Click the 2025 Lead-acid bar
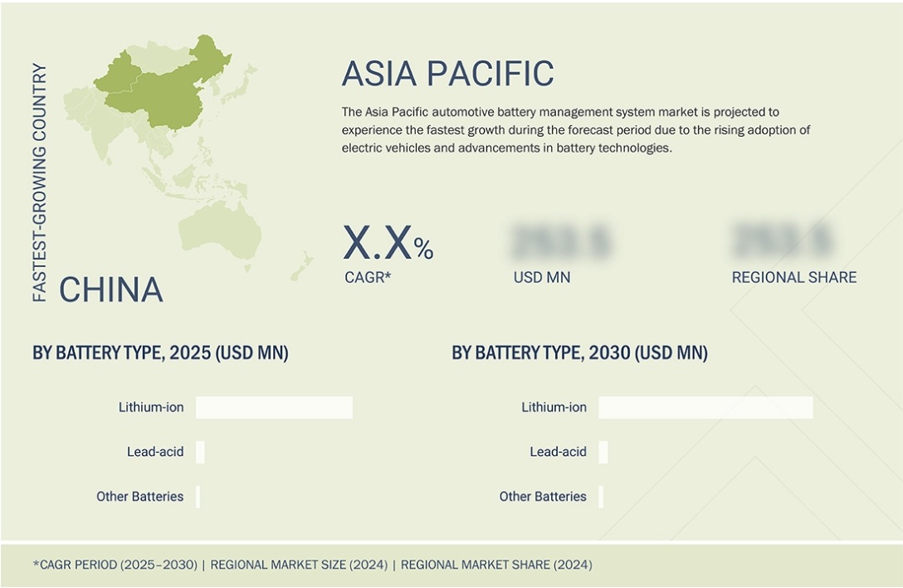Viewport: 903px width, 588px height. click(x=200, y=452)
